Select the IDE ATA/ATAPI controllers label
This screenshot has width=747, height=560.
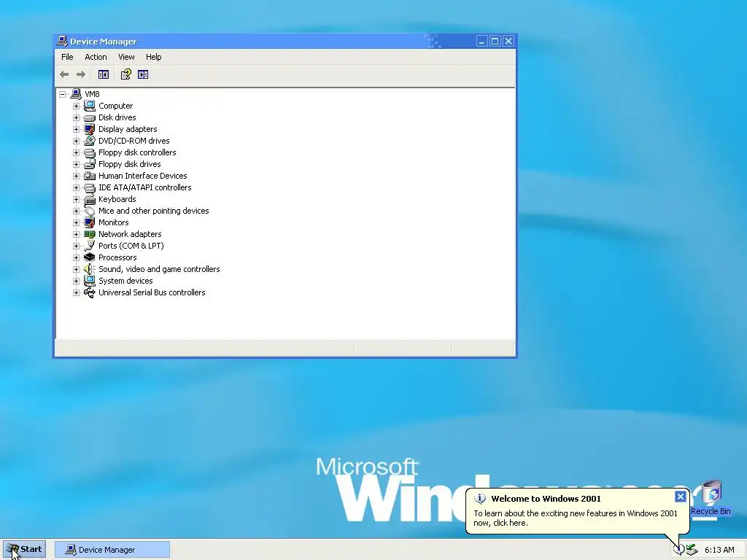coord(145,187)
